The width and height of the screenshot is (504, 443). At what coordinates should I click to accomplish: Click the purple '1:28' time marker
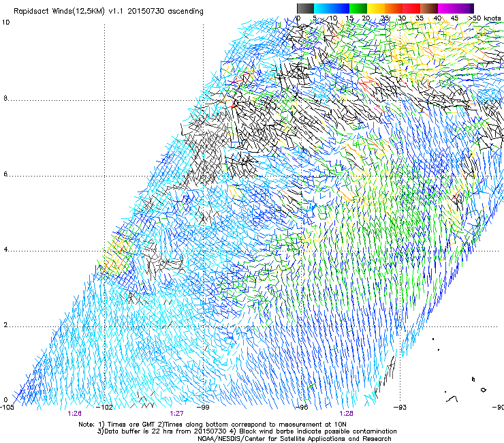tap(346, 414)
